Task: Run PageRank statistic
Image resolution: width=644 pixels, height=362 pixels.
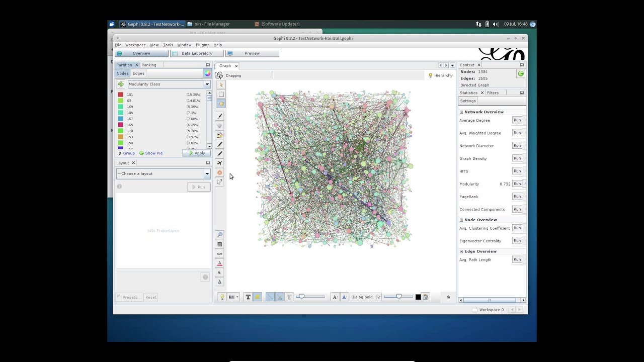Action: pos(517,196)
